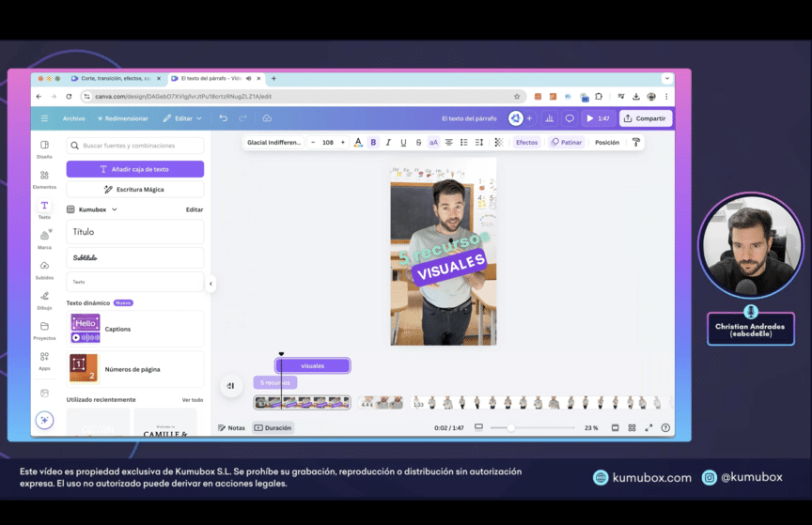
Task: Click the timeline play/pause button
Action: pos(231,386)
